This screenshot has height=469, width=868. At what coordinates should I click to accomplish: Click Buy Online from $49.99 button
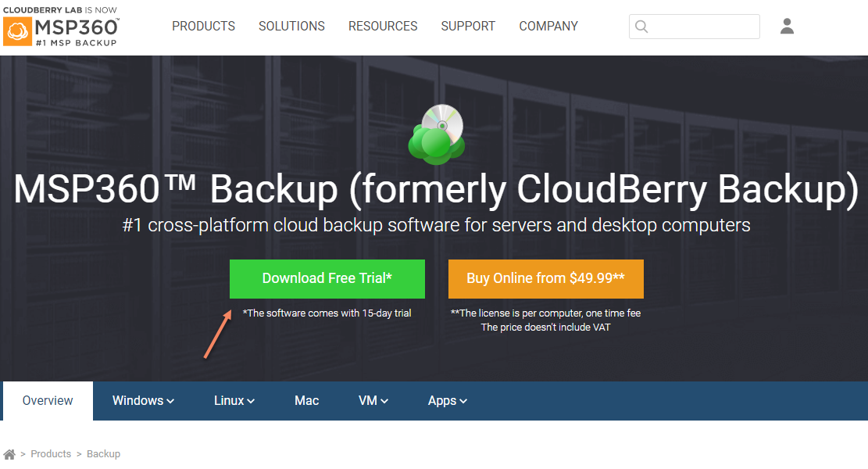tap(546, 279)
